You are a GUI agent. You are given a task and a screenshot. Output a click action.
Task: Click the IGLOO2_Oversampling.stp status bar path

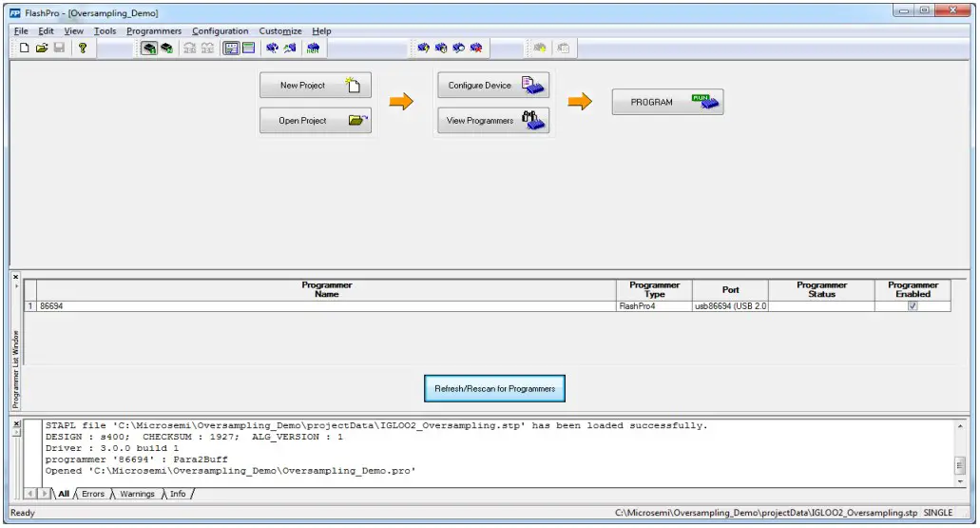[765, 513]
